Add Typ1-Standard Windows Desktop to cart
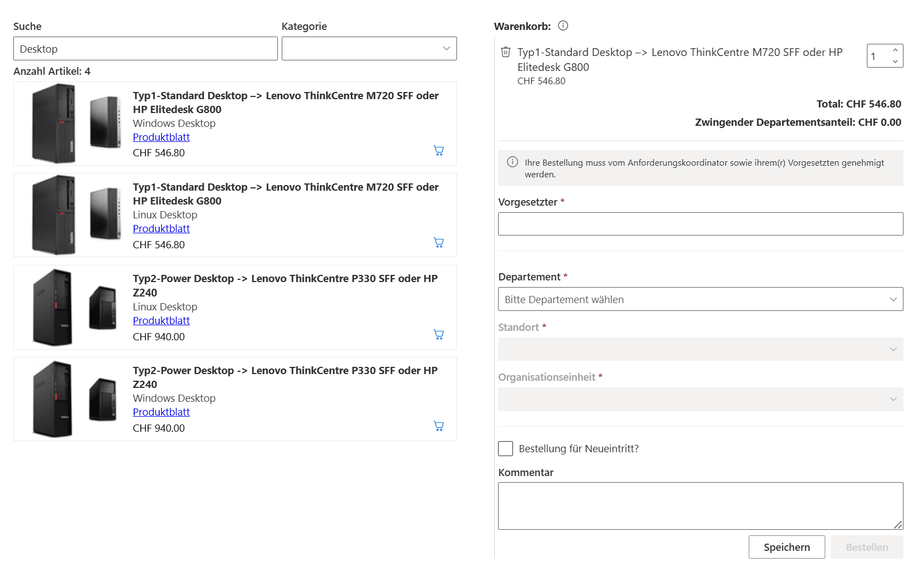 click(x=439, y=151)
